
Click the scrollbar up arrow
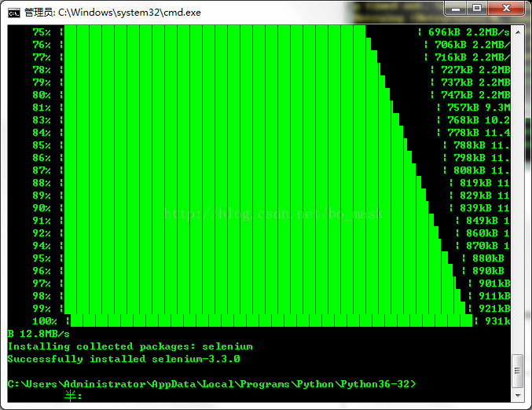[x=518, y=32]
